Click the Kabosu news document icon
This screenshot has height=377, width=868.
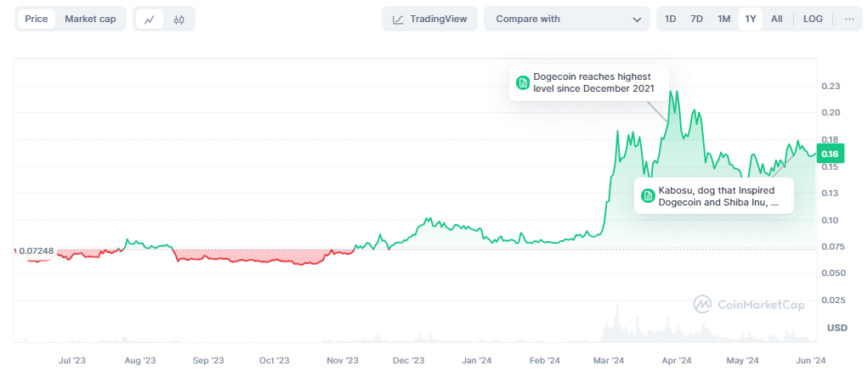click(x=649, y=196)
